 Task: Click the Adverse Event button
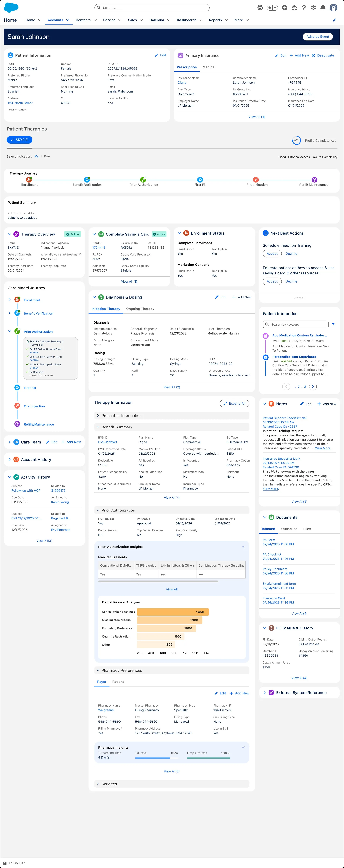318,37
